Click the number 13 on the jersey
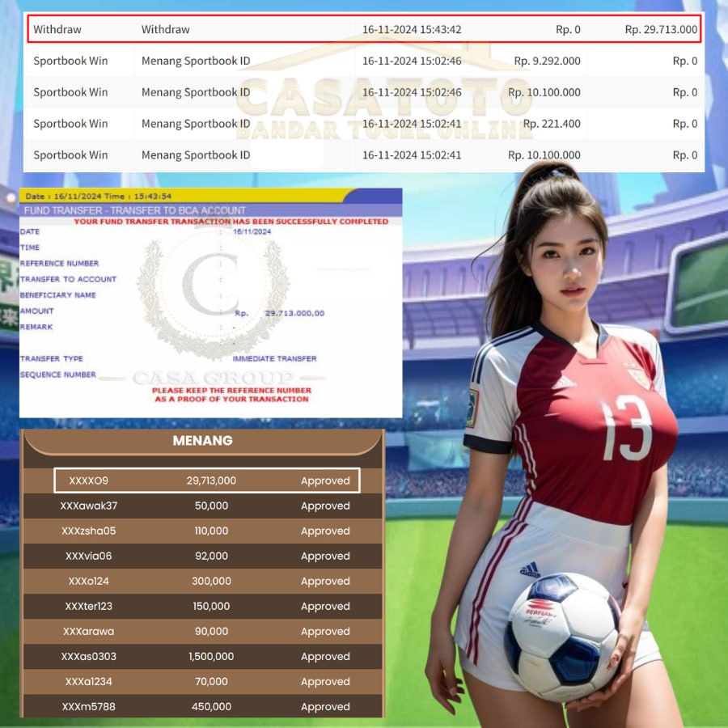The height and width of the screenshot is (728, 728). click(626, 427)
